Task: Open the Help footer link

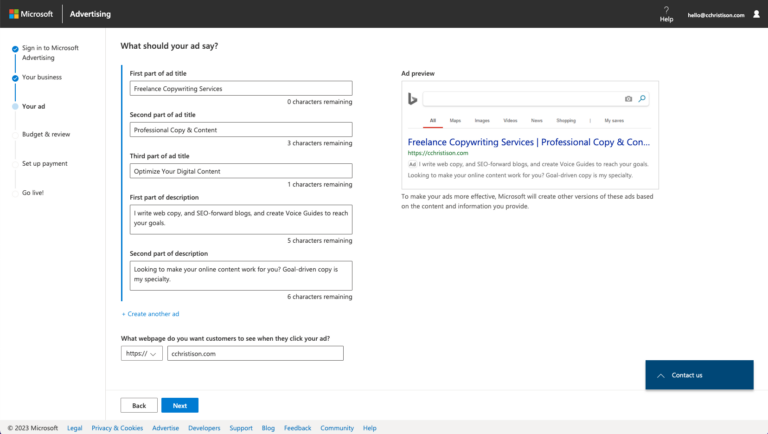Action: (x=370, y=428)
